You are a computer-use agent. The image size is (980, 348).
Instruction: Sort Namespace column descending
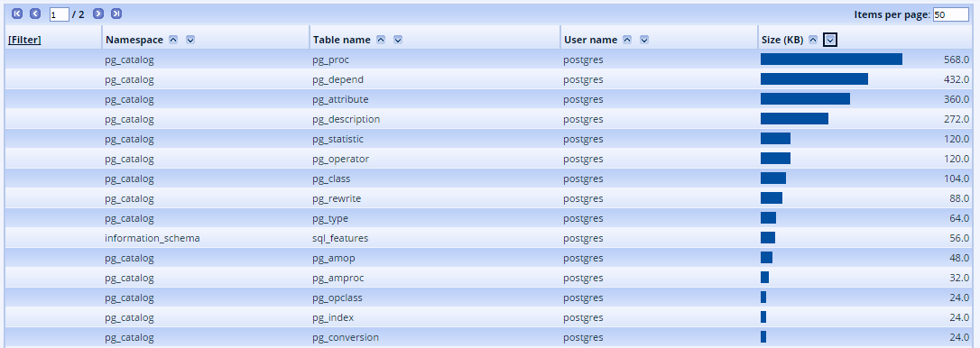tap(190, 40)
